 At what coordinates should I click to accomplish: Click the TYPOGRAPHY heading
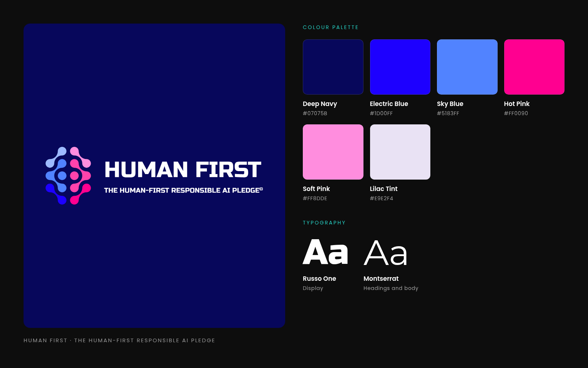(324, 223)
